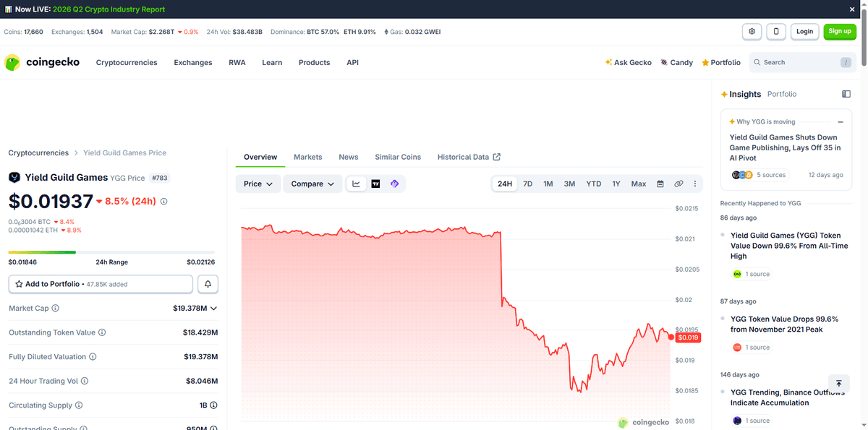Viewport: 868px width, 430px height.
Task: Open the calendar date range picker
Action: 660,184
